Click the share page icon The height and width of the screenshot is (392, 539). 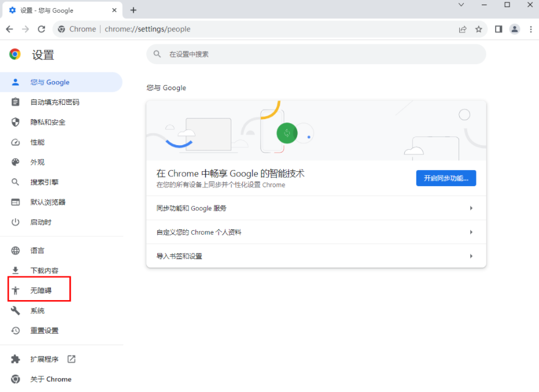463,29
